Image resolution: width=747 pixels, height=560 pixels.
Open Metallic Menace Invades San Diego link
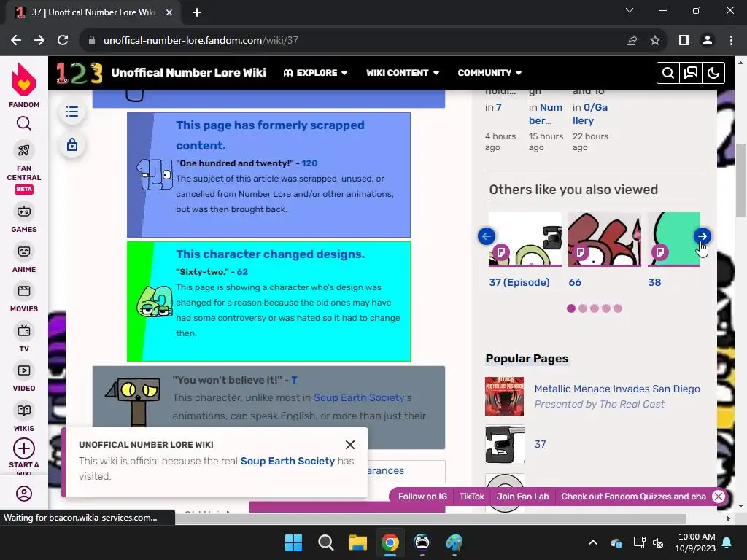pos(617,389)
